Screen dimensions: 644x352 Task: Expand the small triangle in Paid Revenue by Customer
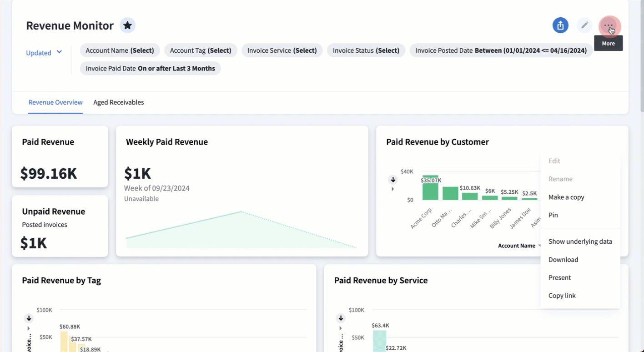[393, 189]
